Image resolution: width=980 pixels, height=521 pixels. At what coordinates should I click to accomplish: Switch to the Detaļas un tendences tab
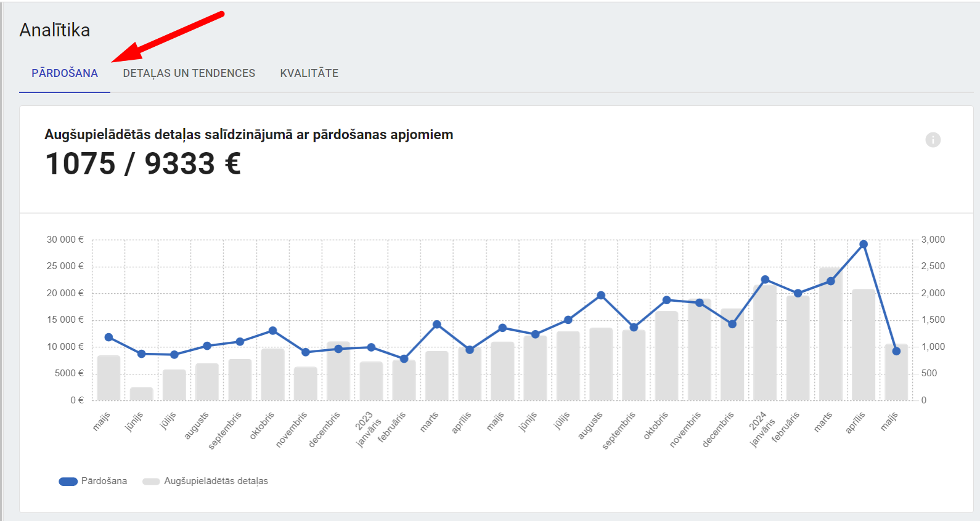click(x=189, y=73)
